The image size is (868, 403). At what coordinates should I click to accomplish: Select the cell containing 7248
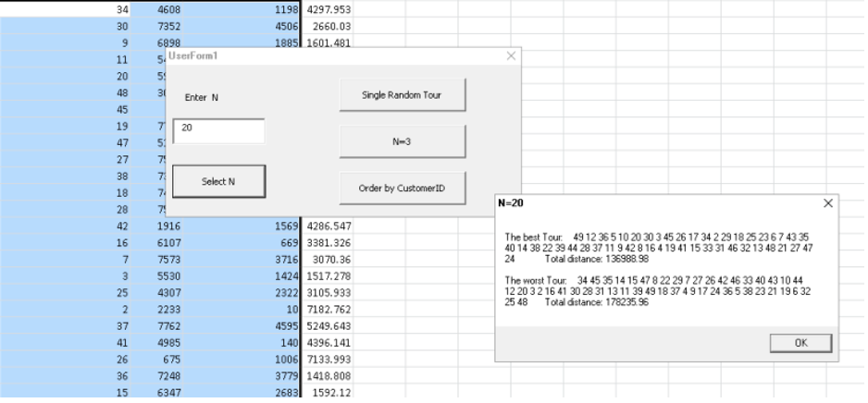157,376
